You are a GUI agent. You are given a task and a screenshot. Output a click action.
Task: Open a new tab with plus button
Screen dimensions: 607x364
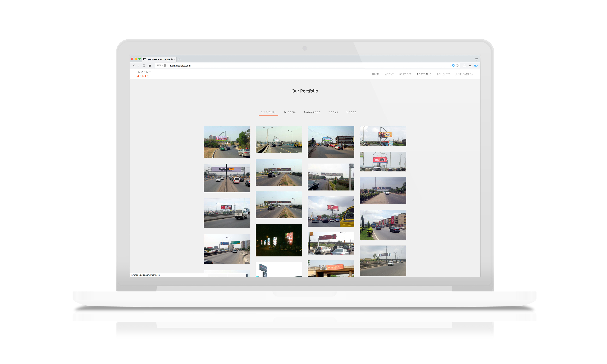tap(179, 59)
